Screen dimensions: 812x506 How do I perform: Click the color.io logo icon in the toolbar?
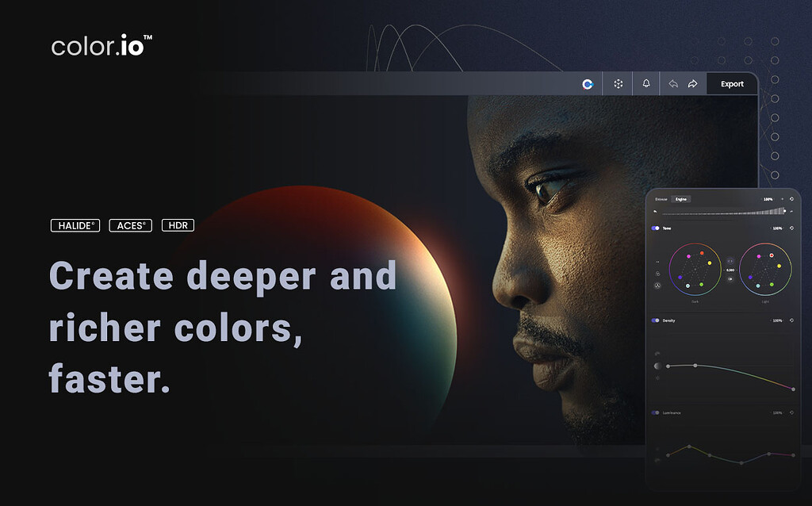tap(587, 83)
